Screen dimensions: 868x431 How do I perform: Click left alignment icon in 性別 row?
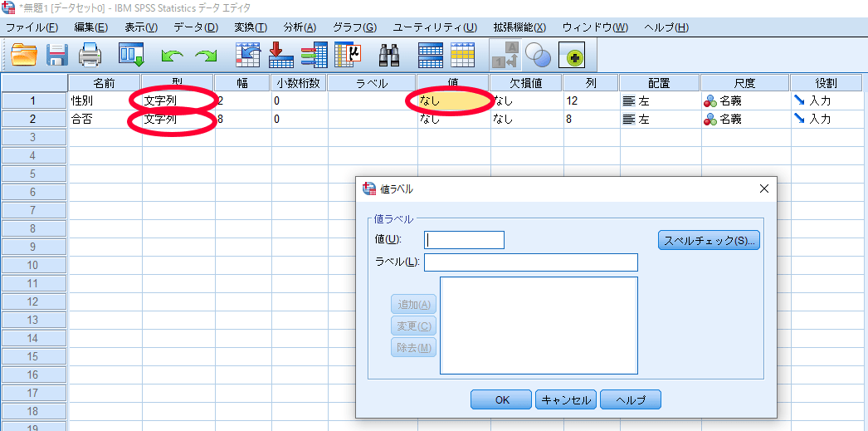click(x=629, y=101)
